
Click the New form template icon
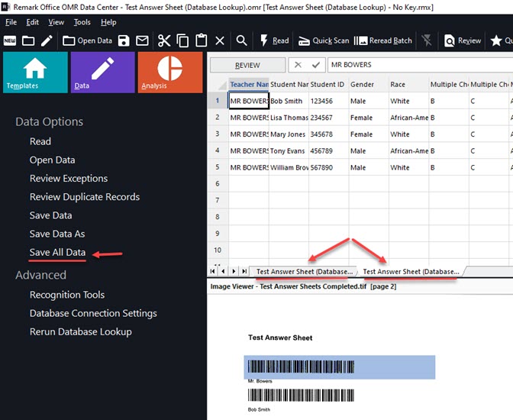tap(10, 41)
